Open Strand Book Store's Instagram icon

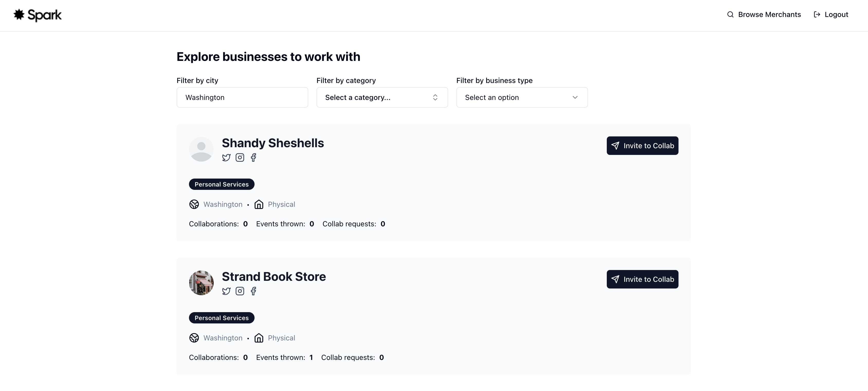[240, 291]
